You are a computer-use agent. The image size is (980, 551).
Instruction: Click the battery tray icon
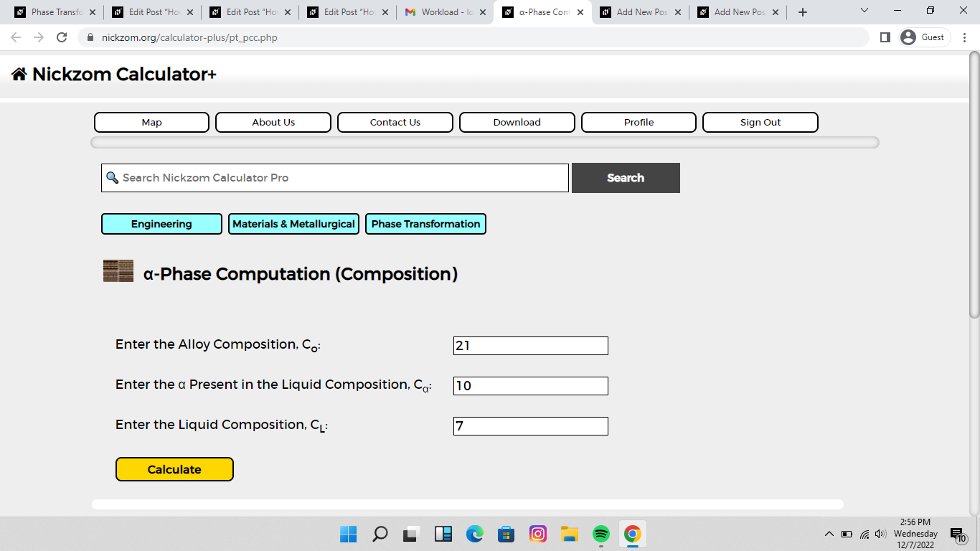pos(847,534)
